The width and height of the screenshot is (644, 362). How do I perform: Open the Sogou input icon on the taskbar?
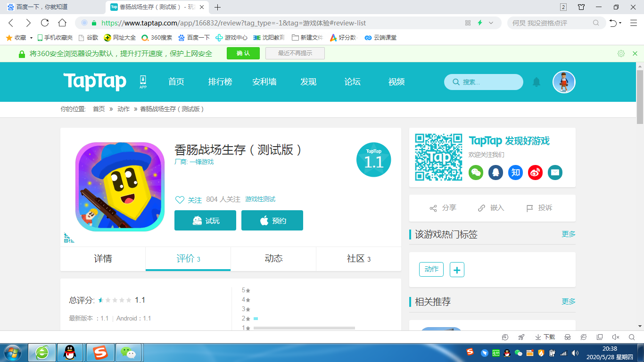[x=100, y=353]
